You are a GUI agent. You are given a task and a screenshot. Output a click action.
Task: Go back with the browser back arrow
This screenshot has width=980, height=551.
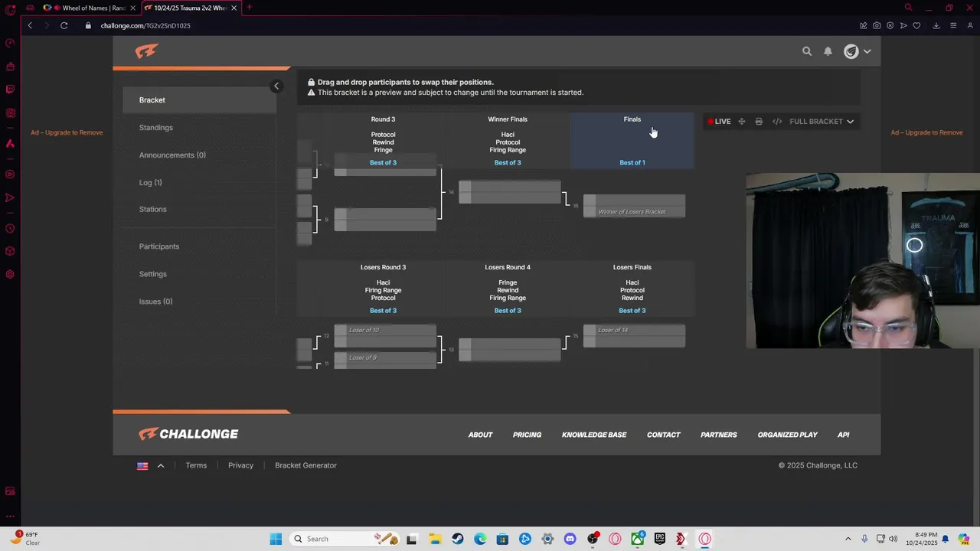pyautogui.click(x=30, y=25)
